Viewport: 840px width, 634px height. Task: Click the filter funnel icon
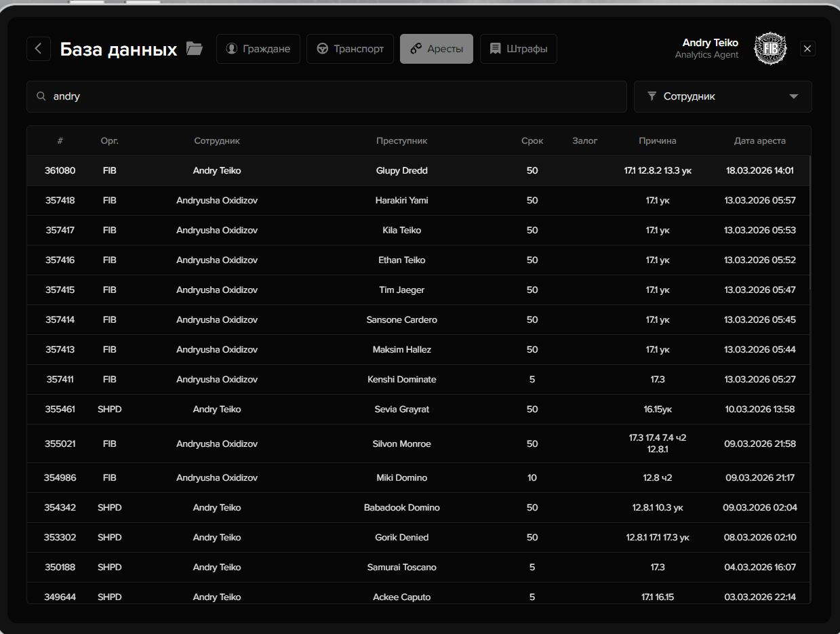click(x=652, y=96)
